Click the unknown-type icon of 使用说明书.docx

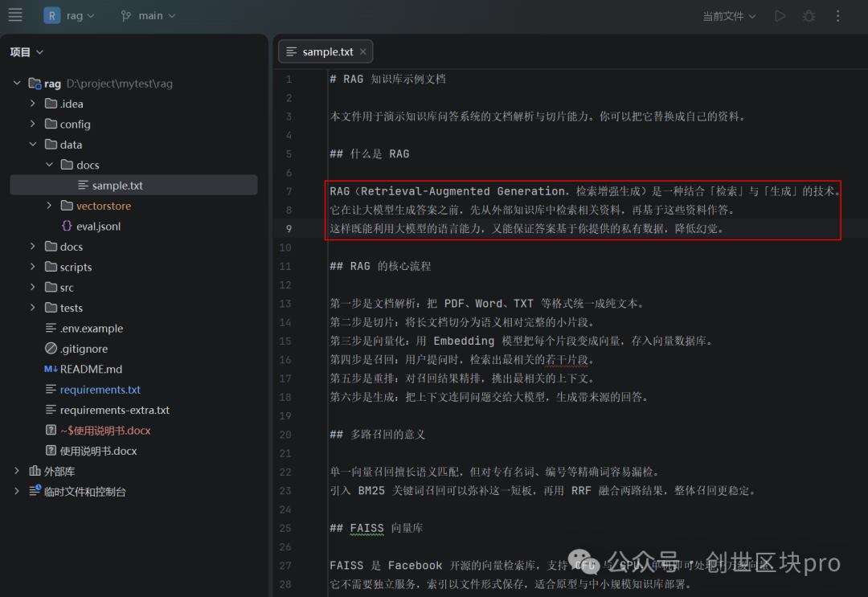coord(51,451)
